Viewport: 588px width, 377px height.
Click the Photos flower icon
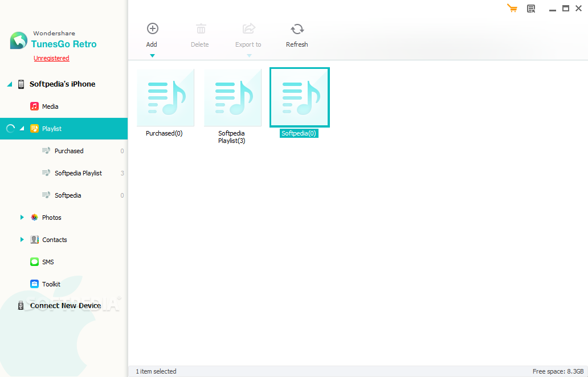[35, 218]
